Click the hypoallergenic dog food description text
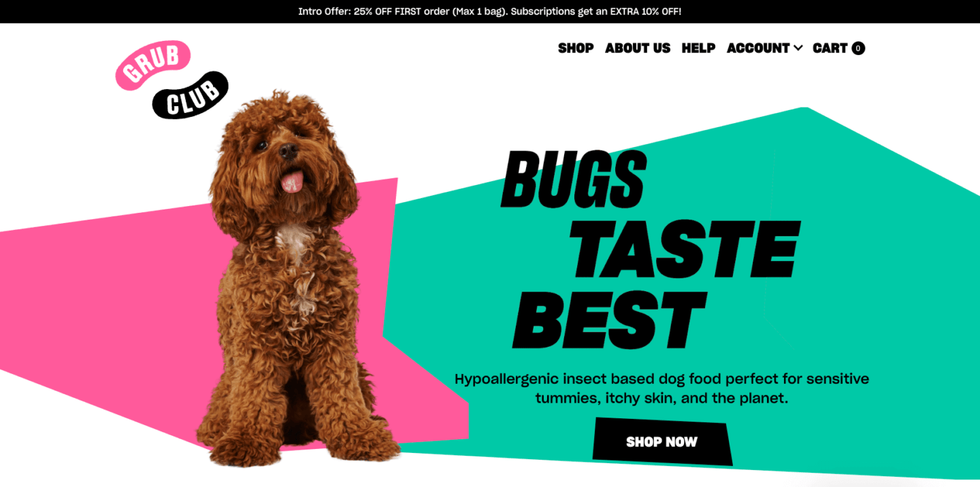 tap(661, 388)
